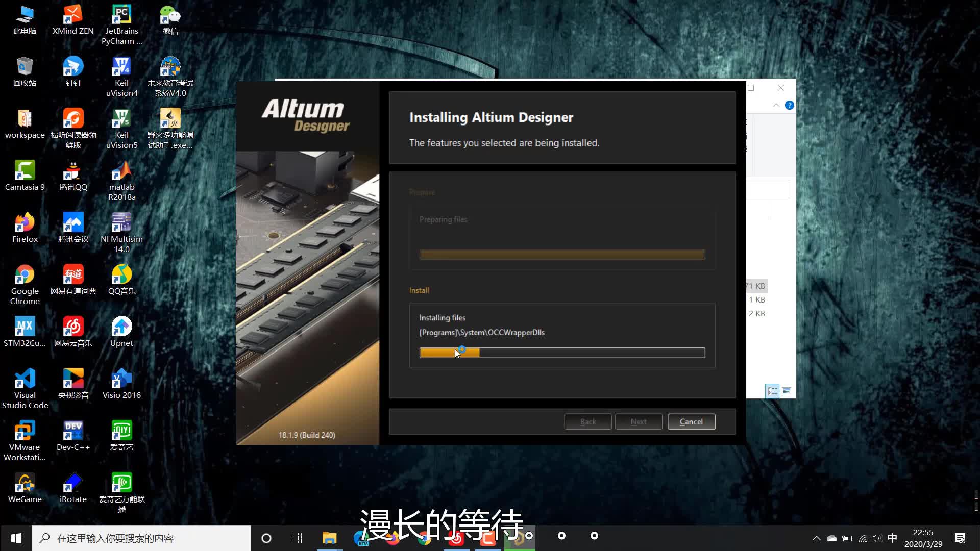
Task: Switch the 中 input method indicator
Action: [x=892, y=538]
